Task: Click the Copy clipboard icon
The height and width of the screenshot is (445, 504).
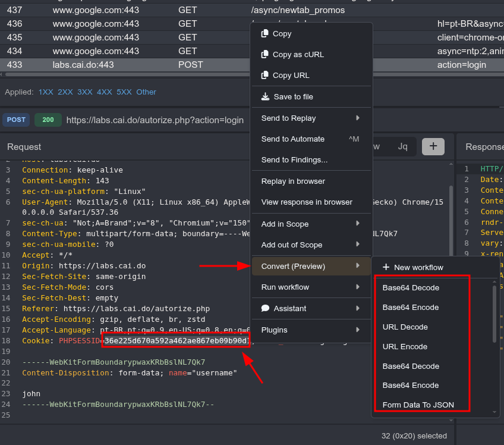Action: click(264, 33)
